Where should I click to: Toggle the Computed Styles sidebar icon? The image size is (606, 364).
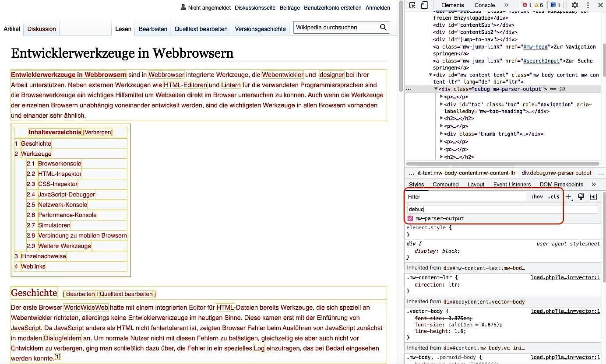(x=593, y=196)
